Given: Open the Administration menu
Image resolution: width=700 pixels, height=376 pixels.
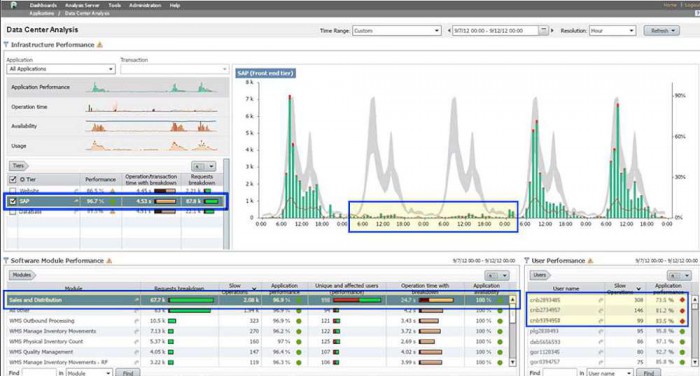Looking at the screenshot, I should pyautogui.click(x=145, y=5).
